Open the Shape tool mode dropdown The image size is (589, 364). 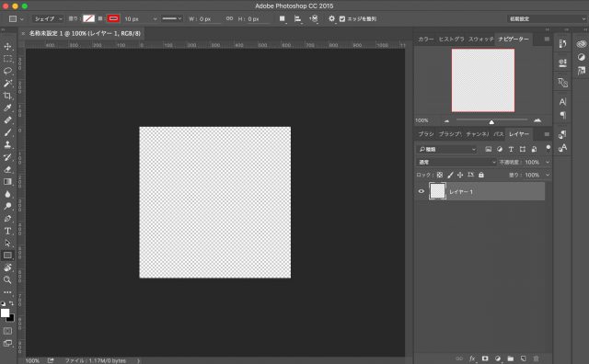[48, 18]
